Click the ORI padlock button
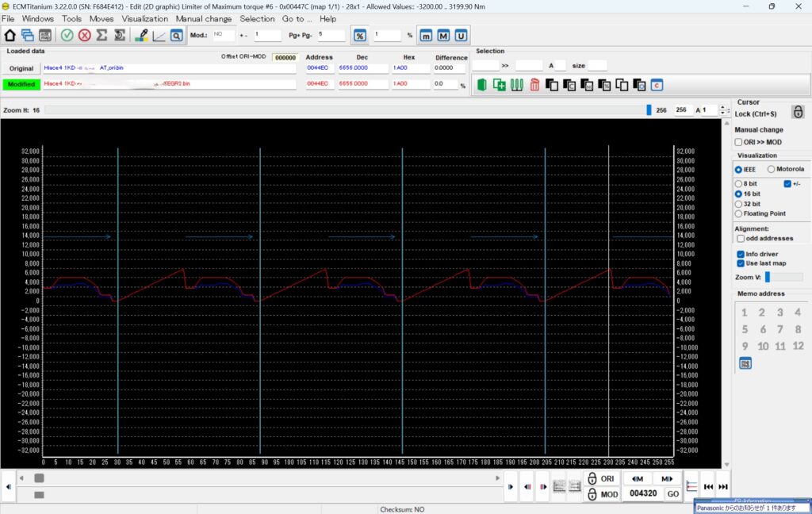The width and height of the screenshot is (812, 514). [x=601, y=478]
